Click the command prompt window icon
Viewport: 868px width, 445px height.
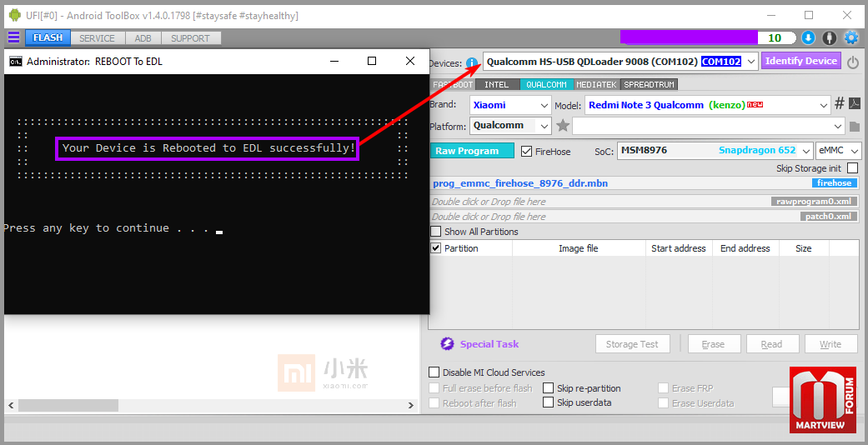[16, 62]
